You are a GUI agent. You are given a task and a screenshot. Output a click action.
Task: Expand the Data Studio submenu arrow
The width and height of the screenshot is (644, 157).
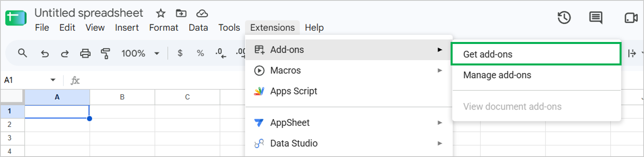[x=440, y=143]
